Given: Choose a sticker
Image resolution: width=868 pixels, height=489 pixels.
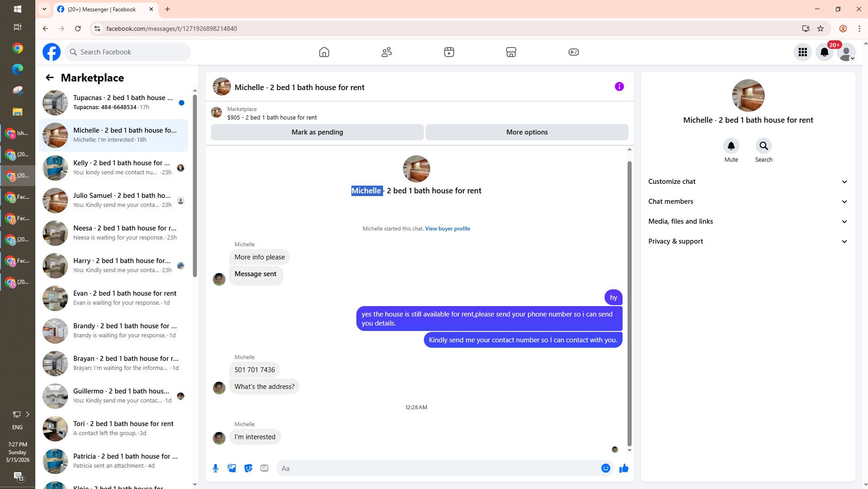Looking at the screenshot, I should [248, 468].
